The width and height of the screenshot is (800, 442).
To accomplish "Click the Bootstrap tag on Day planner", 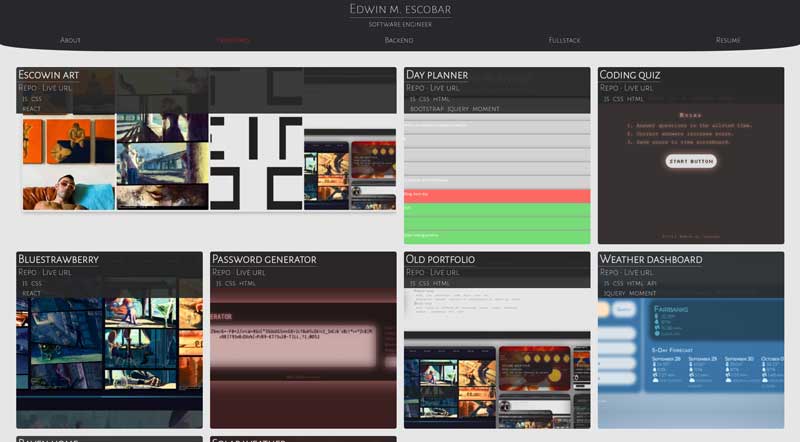I will 427,109.
